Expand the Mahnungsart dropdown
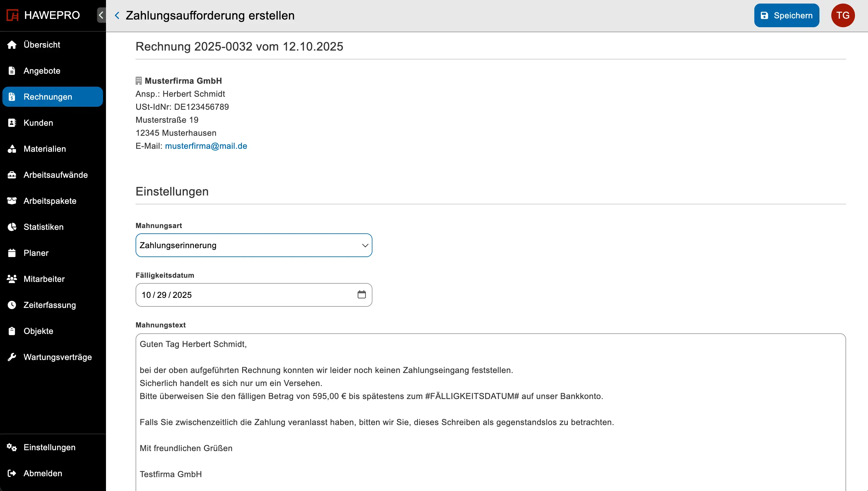868x491 pixels. pyautogui.click(x=253, y=245)
